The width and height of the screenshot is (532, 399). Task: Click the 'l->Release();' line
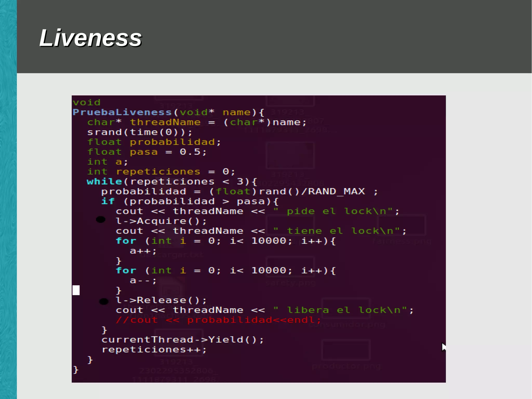click(x=161, y=300)
